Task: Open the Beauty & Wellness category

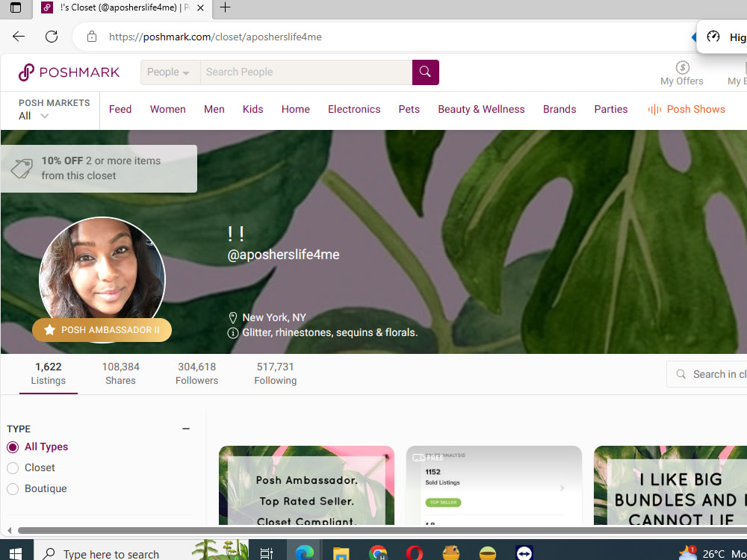Action: pyautogui.click(x=481, y=110)
